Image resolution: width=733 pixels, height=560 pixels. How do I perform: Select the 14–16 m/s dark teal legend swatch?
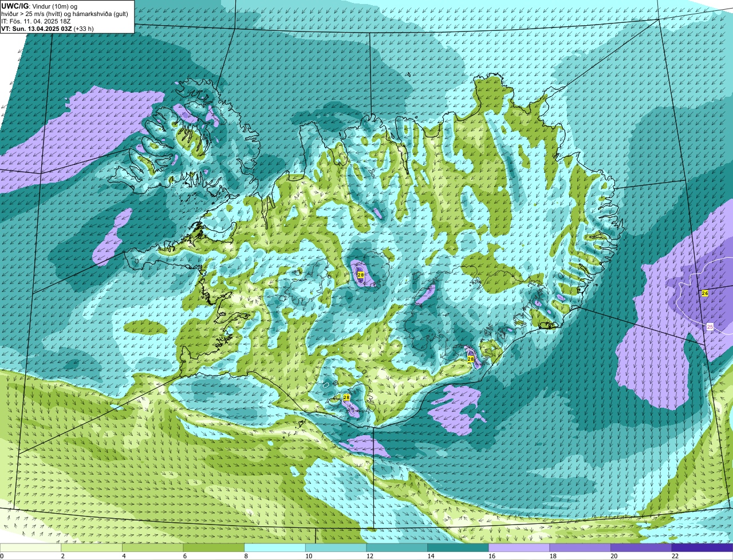[x=458, y=547]
